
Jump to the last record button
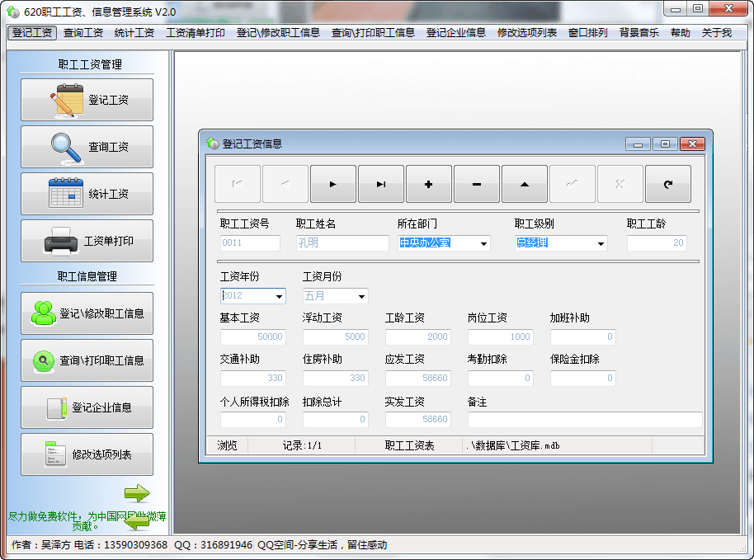click(380, 184)
